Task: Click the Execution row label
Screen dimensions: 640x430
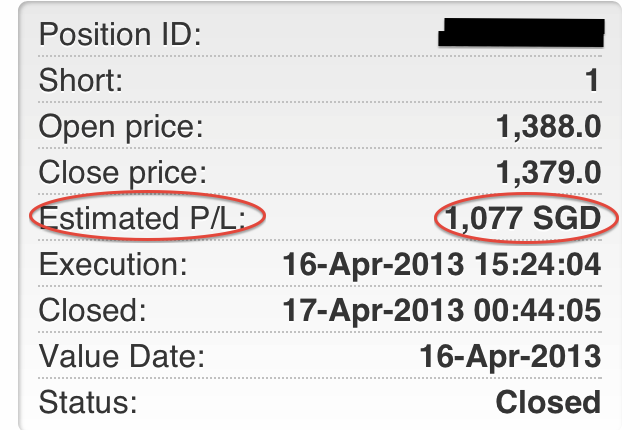Action: tap(113, 265)
